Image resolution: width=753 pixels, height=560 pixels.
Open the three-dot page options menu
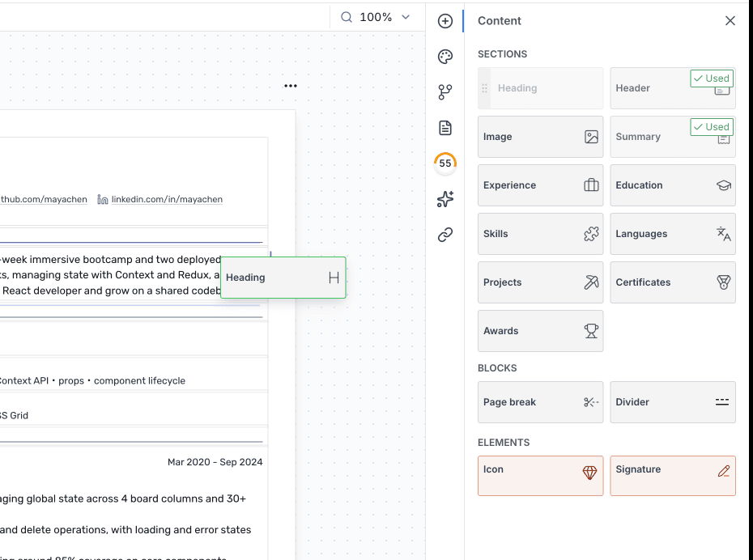point(291,86)
